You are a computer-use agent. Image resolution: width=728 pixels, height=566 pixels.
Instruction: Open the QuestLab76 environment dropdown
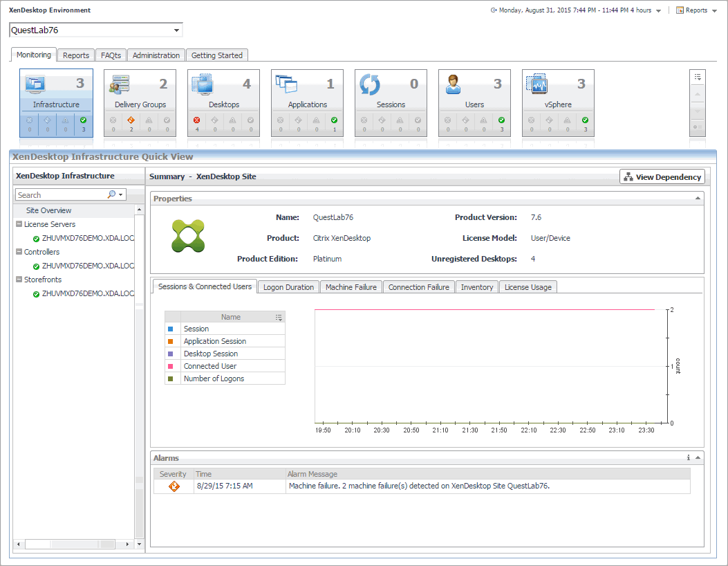(177, 30)
